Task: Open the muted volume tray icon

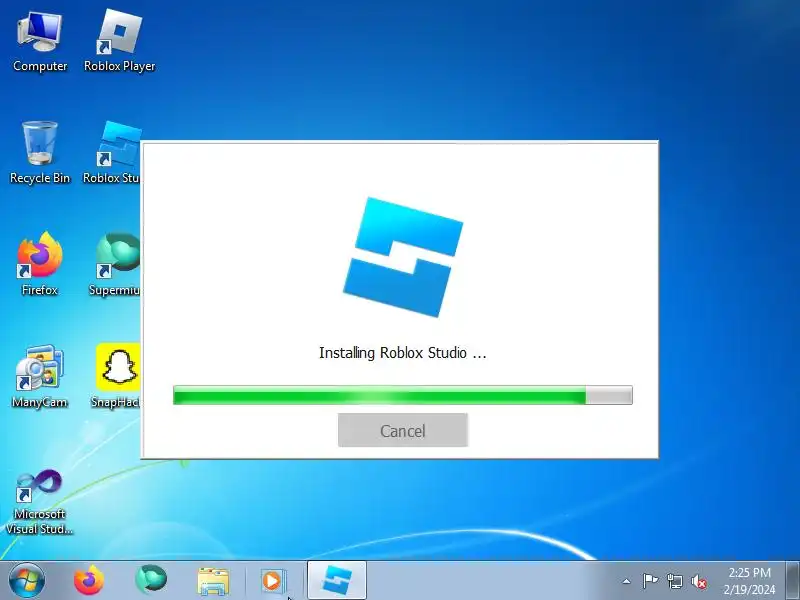Action: 699,581
